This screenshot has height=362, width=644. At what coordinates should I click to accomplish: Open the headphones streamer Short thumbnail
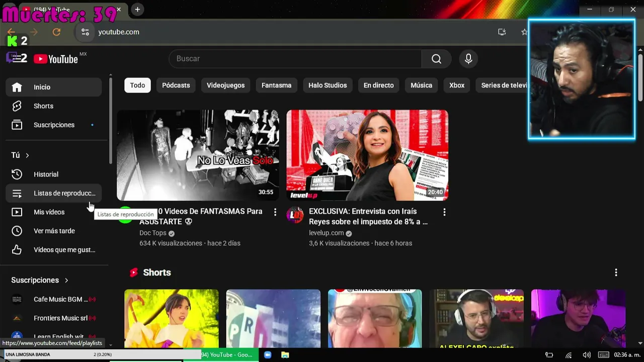476,318
